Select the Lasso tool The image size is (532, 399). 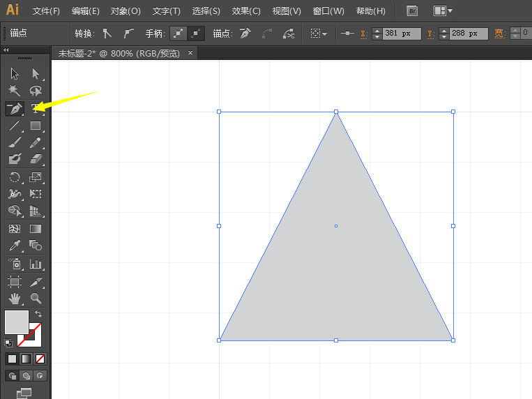tap(36, 90)
